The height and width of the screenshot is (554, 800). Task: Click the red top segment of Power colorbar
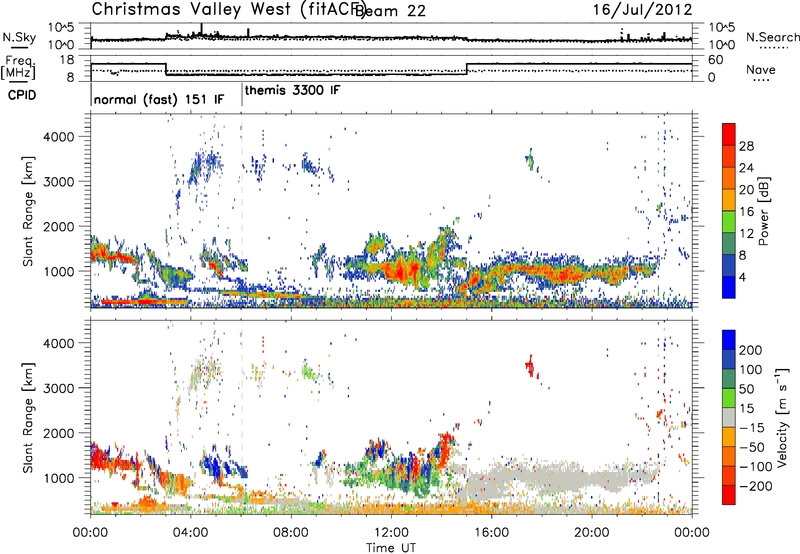(x=729, y=135)
